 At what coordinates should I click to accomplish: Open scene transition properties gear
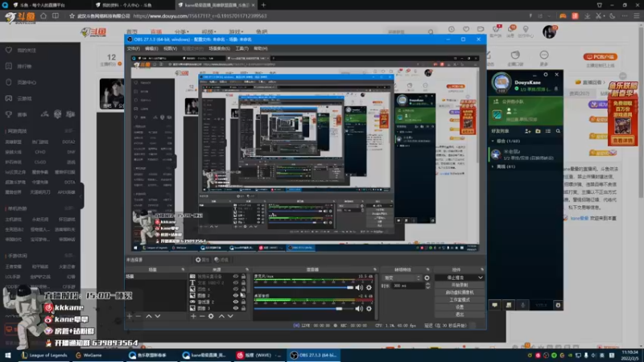click(427, 278)
